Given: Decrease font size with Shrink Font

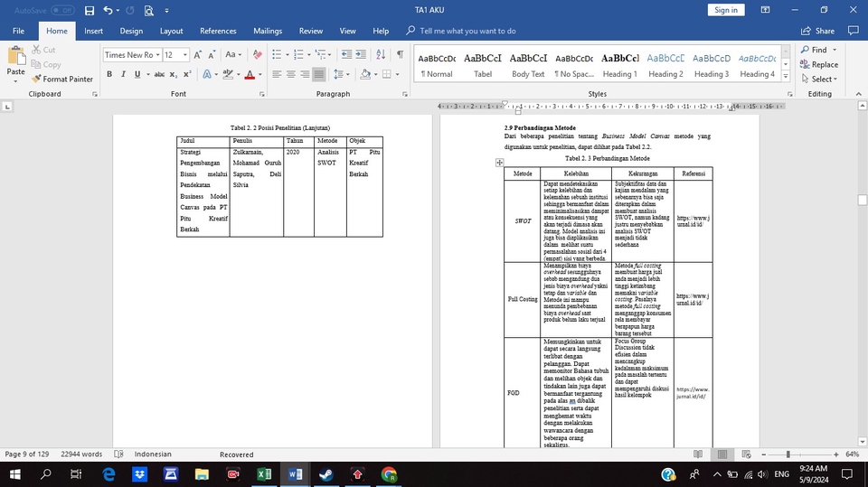Looking at the screenshot, I should [212, 55].
